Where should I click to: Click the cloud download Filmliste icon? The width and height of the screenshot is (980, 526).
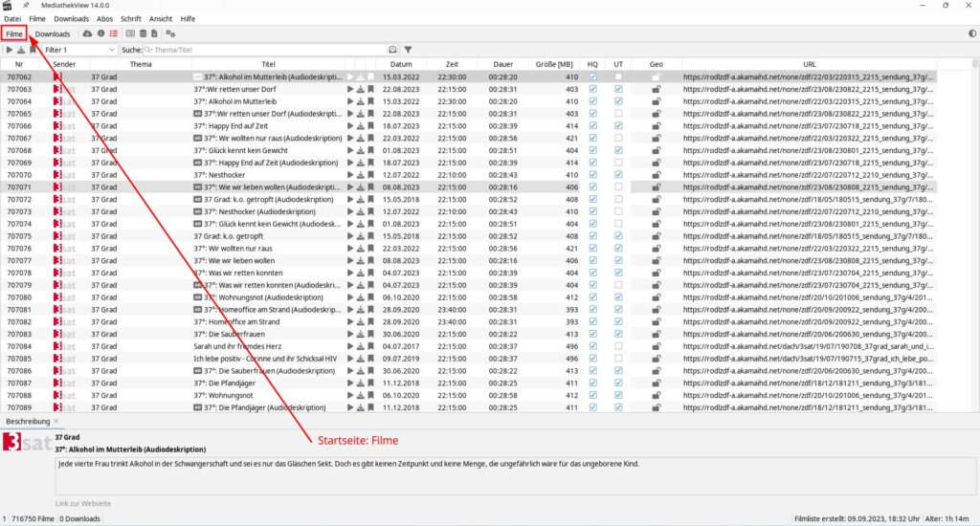87,33
